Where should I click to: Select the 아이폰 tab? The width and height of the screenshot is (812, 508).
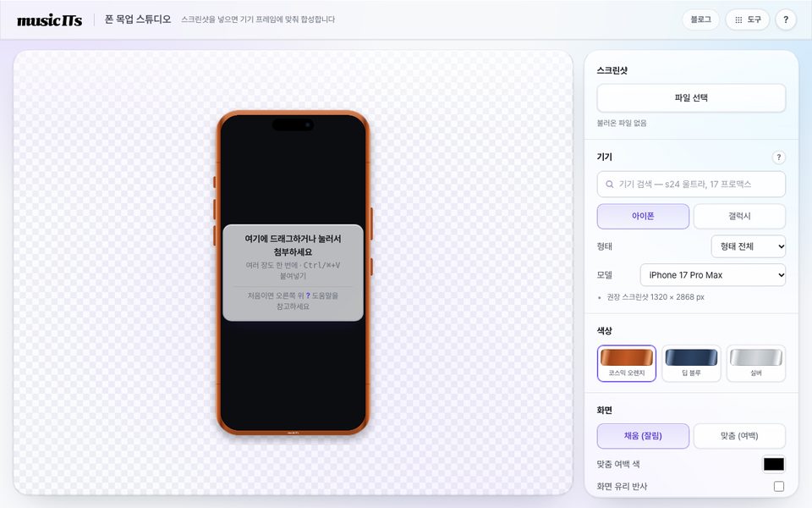[x=643, y=216]
